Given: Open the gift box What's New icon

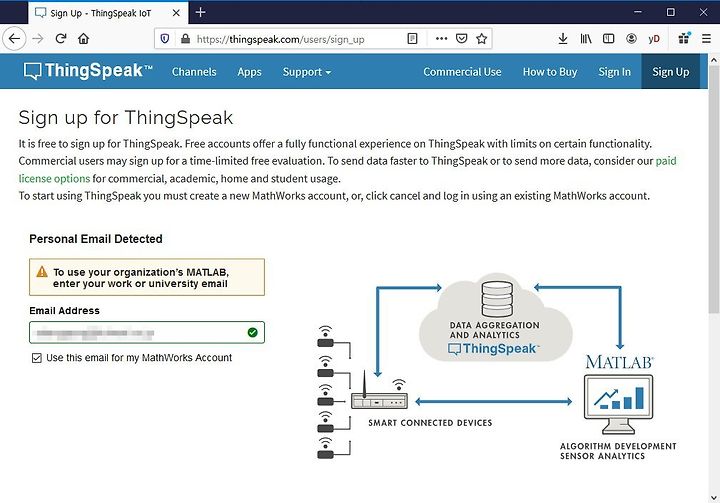Looking at the screenshot, I should (x=684, y=39).
